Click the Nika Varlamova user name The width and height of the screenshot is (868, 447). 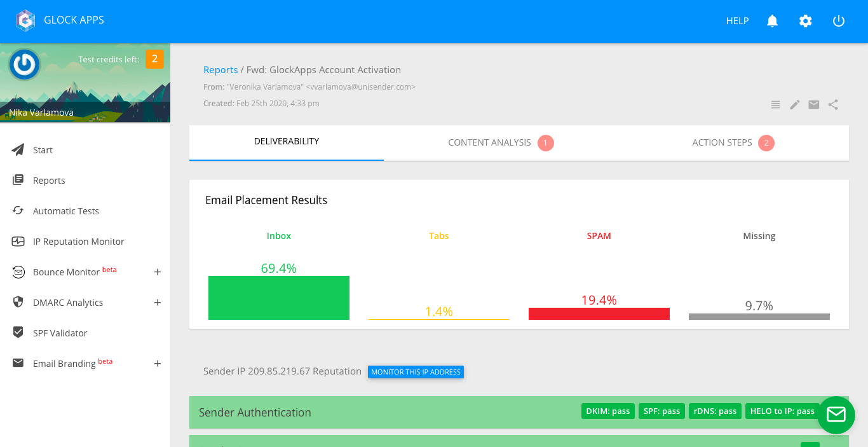pos(41,113)
